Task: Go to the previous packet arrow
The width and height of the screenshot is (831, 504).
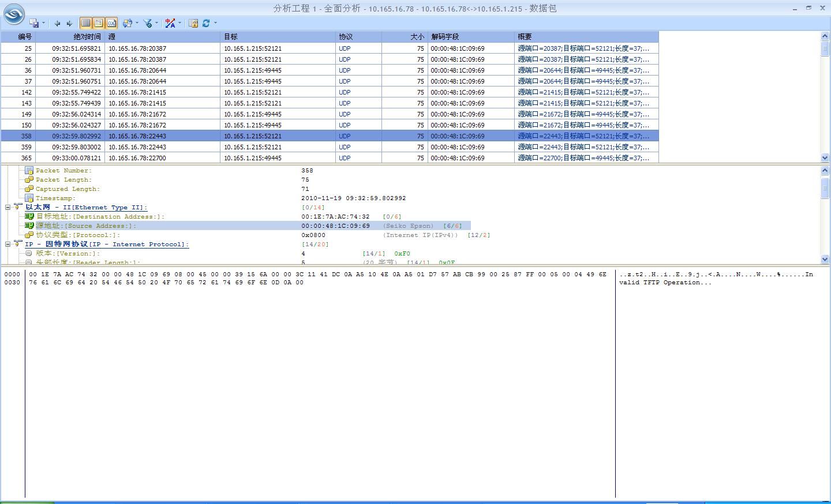Action: coord(57,24)
